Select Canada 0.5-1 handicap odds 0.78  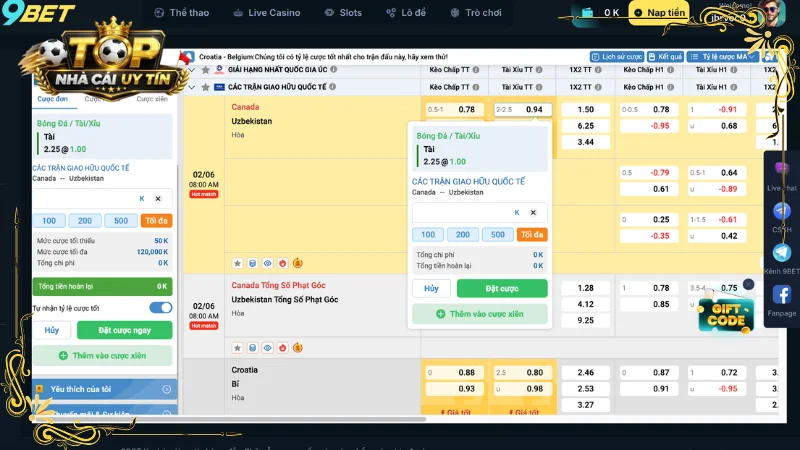coord(454,109)
